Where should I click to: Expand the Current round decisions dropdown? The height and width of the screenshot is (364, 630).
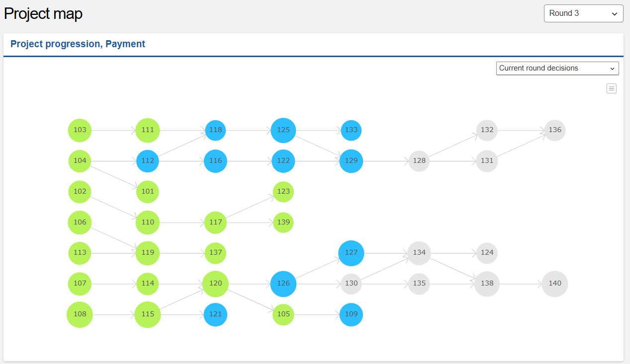557,69
